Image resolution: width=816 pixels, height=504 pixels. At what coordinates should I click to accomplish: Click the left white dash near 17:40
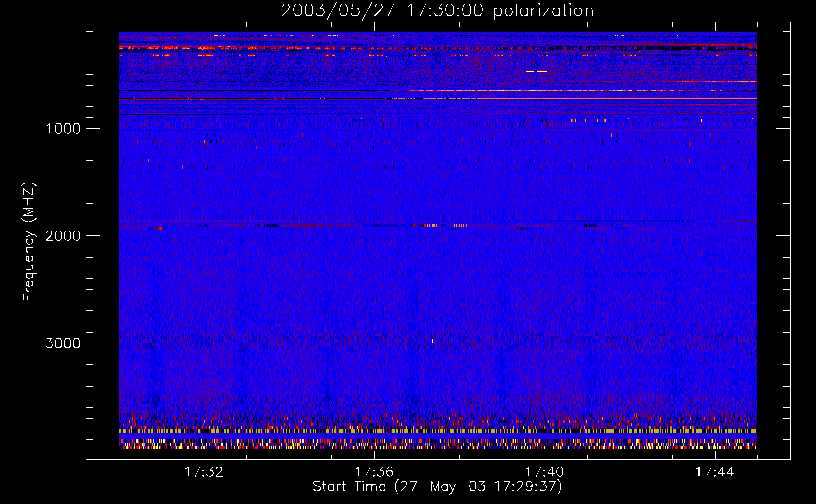pyautogui.click(x=530, y=72)
